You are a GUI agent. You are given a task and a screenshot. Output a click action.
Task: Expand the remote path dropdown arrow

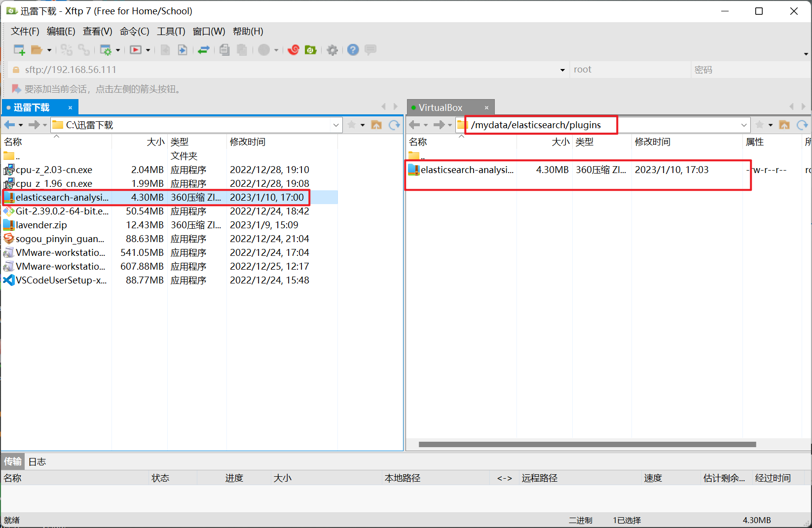pos(744,125)
